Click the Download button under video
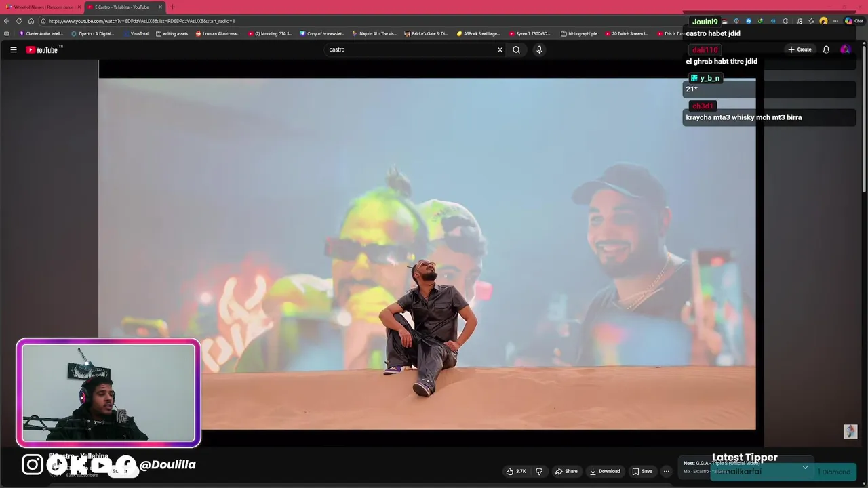Viewport: 868px width, 488px height. click(x=605, y=471)
